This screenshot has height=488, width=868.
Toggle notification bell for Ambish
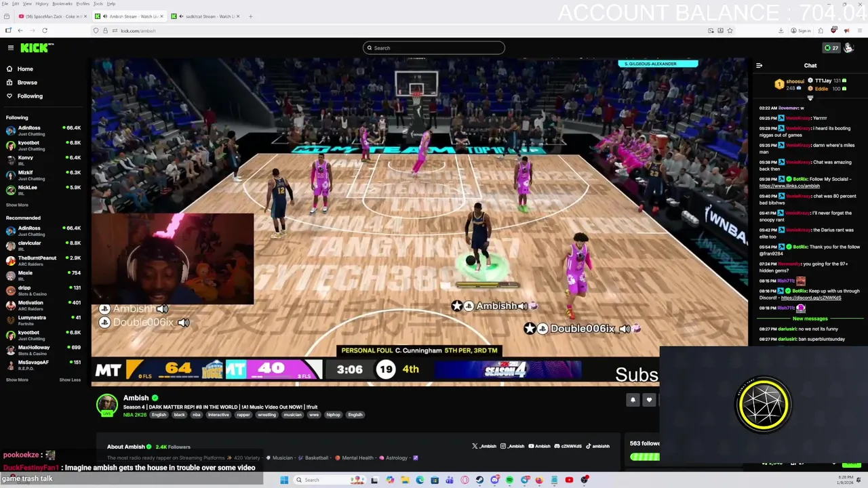(x=633, y=400)
